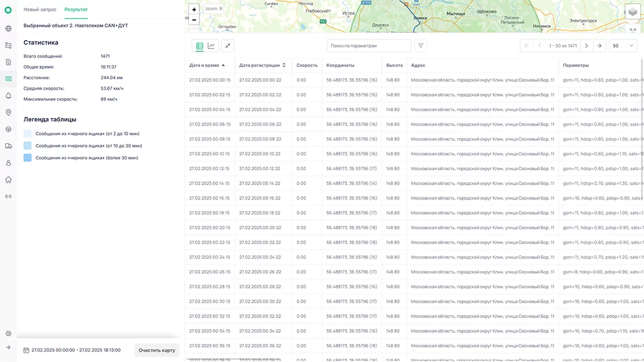Switch to the Новый запрос tab
The image size is (644, 362).
click(x=40, y=10)
